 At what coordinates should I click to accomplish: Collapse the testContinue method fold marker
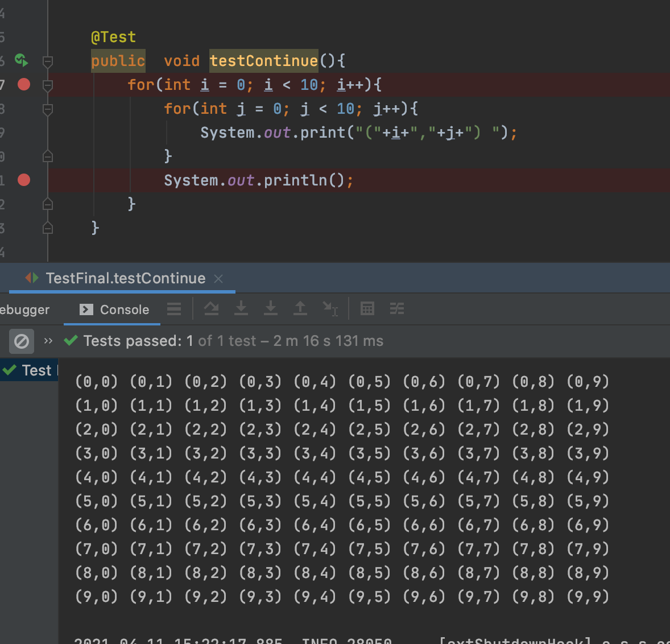(48, 61)
